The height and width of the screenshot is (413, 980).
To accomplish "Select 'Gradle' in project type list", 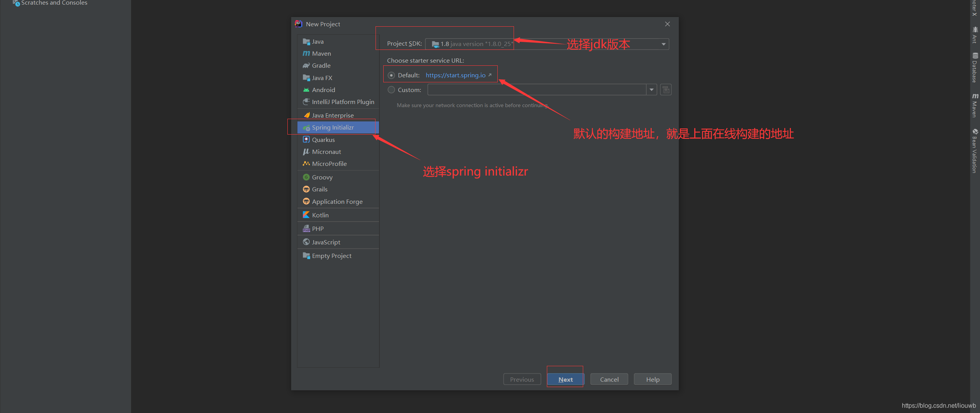I will coord(338,65).
